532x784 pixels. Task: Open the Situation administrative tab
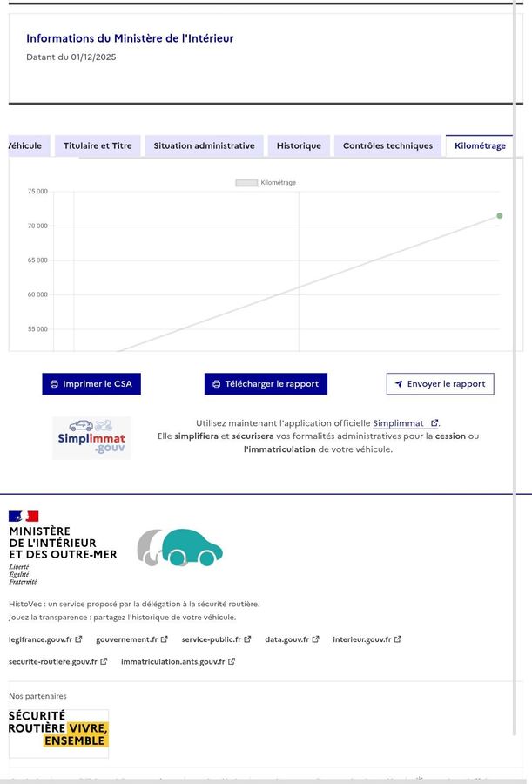[x=204, y=145]
